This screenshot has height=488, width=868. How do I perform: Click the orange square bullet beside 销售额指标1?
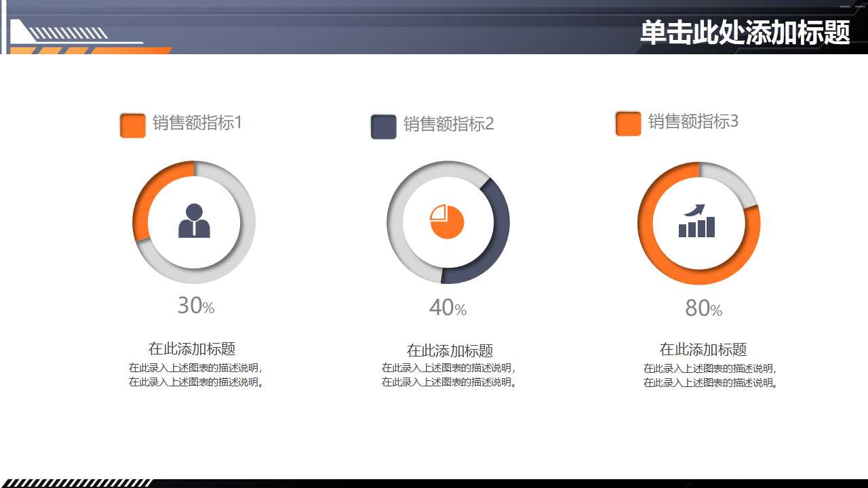(132, 125)
